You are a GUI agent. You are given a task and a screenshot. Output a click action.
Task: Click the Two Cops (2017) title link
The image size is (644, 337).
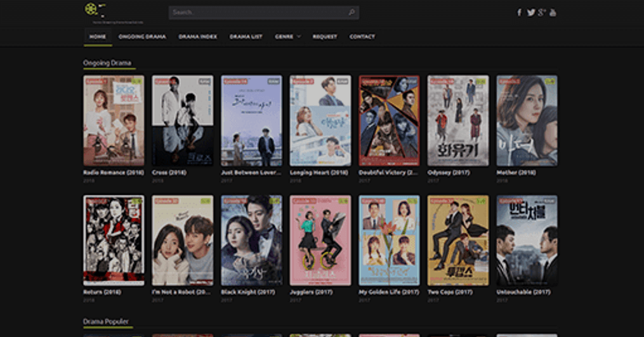click(450, 292)
